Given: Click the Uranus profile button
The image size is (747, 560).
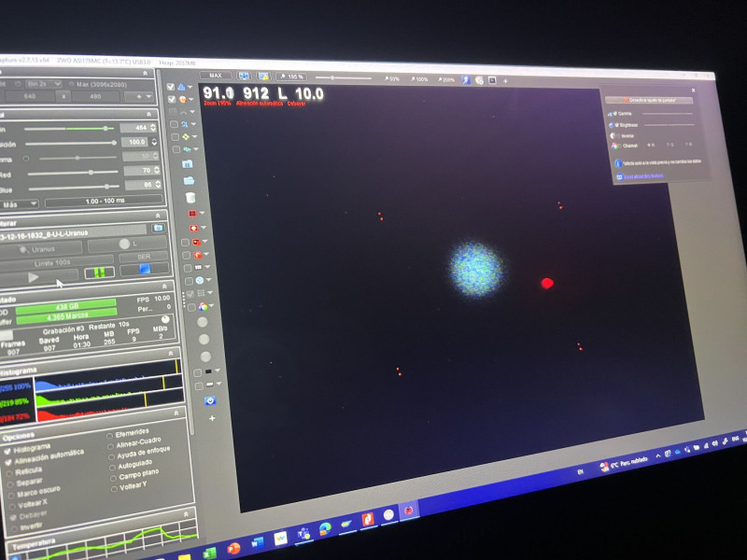Looking at the screenshot, I should coord(40,249).
